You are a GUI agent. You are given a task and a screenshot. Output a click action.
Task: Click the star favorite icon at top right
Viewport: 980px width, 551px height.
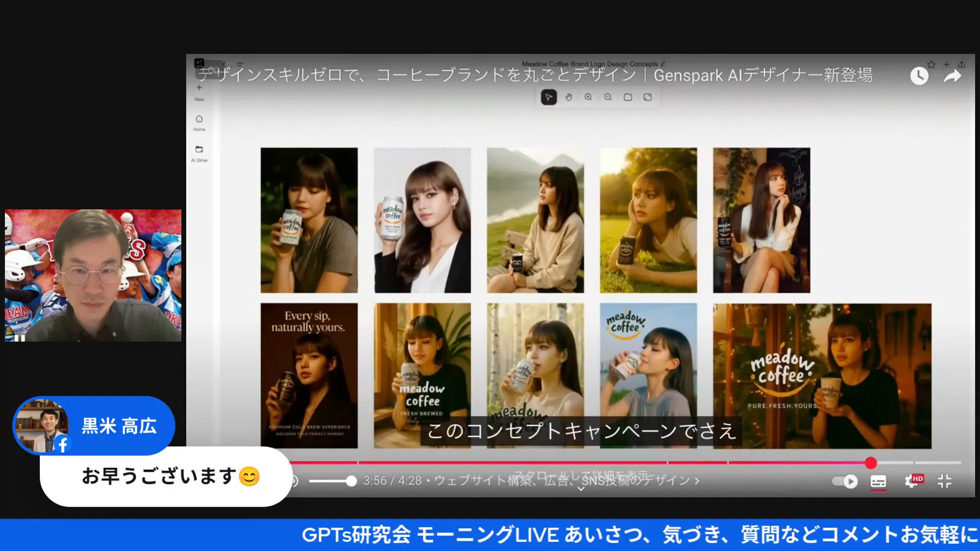(932, 64)
